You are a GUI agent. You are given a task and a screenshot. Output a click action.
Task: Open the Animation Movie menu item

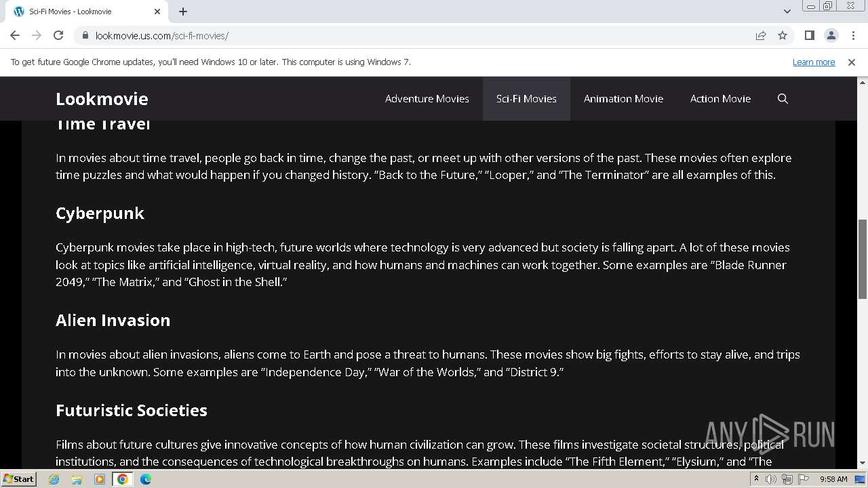(623, 99)
